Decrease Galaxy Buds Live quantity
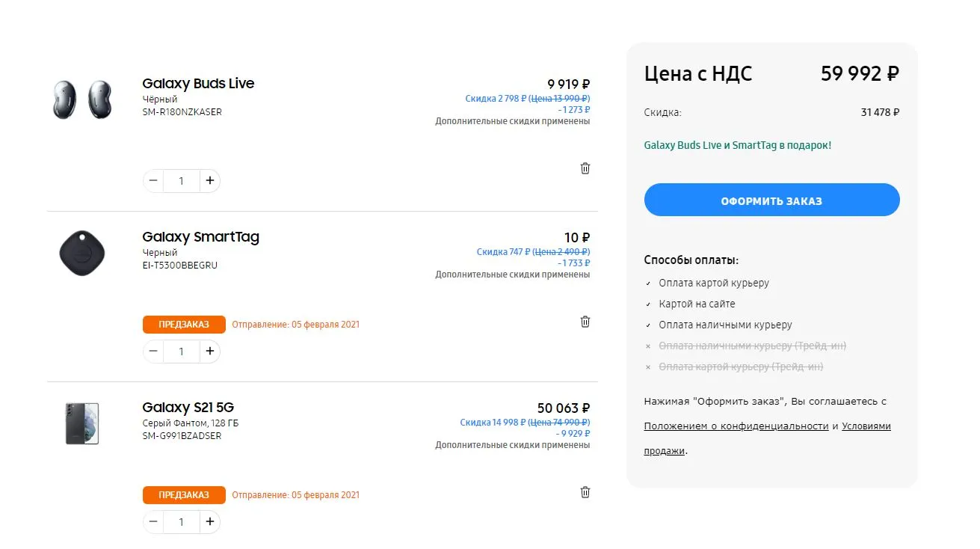The height and width of the screenshot is (549, 980). pos(153,181)
